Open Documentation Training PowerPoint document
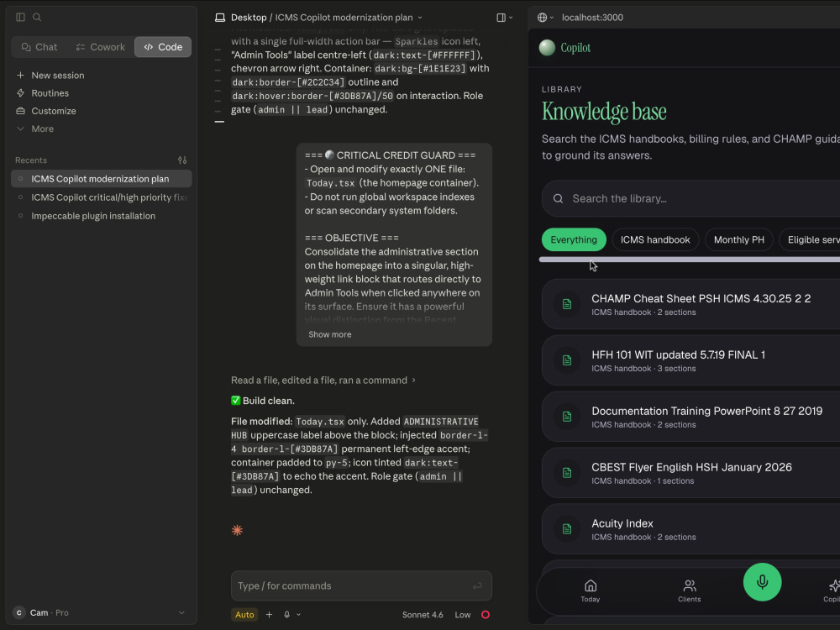840x630 pixels. tap(691, 417)
